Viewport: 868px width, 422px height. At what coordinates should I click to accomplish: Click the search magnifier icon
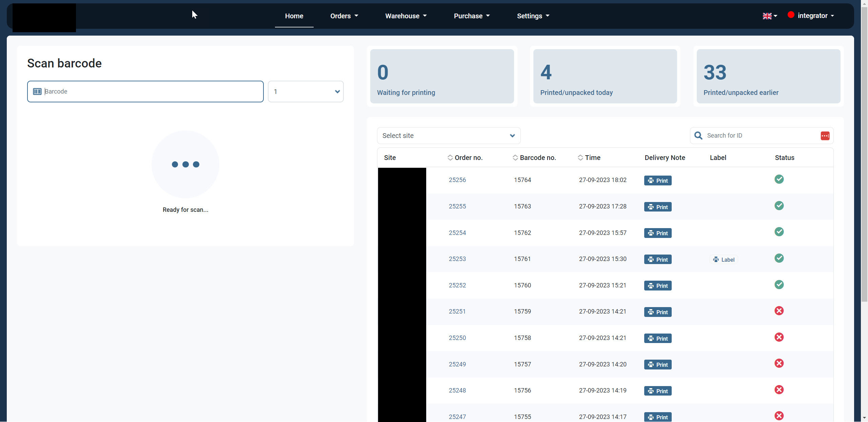(x=698, y=136)
